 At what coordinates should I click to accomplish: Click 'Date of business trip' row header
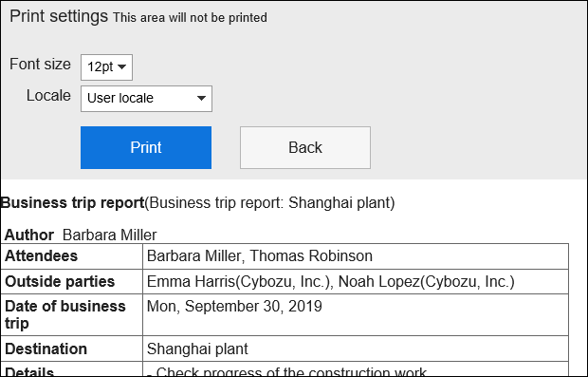[x=72, y=315]
